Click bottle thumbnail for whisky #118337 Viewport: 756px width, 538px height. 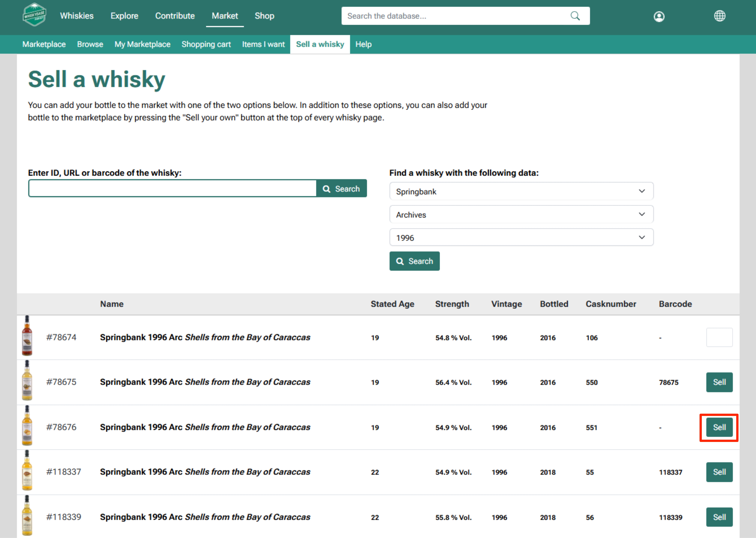pyautogui.click(x=27, y=470)
